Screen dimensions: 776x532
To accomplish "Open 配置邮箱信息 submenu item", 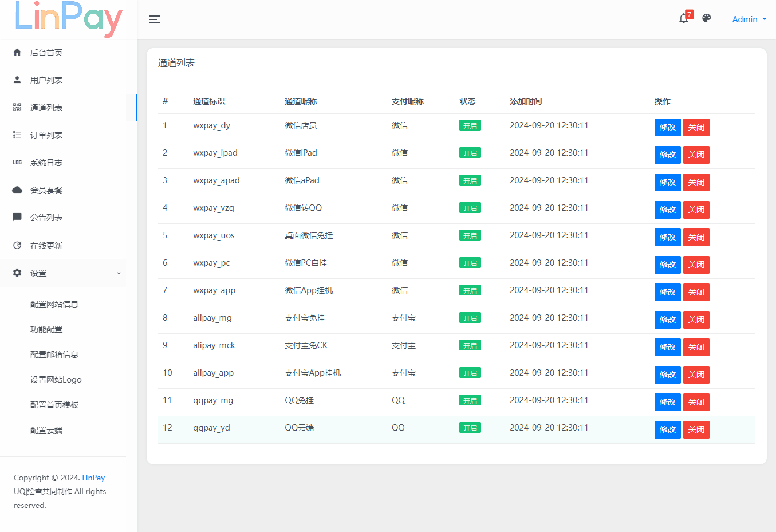I will (x=54, y=354).
